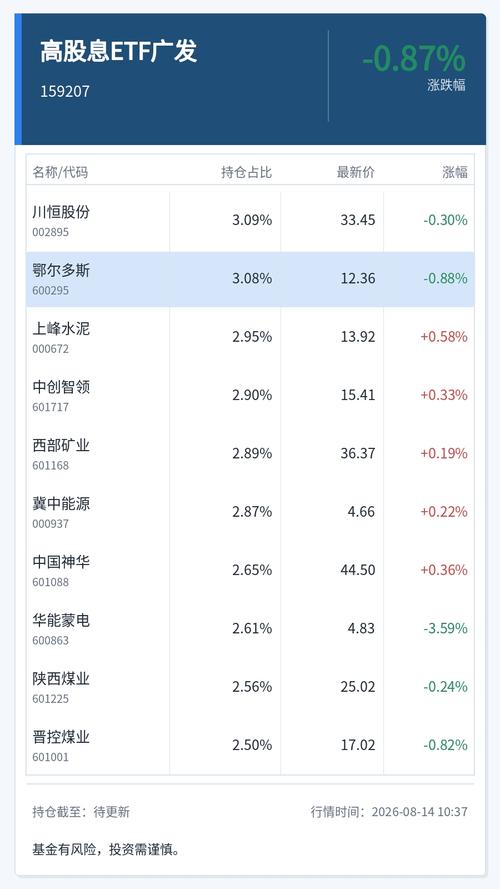
Task: Click the 持仓截至 待更新 label
Action: pyautogui.click(x=81, y=812)
